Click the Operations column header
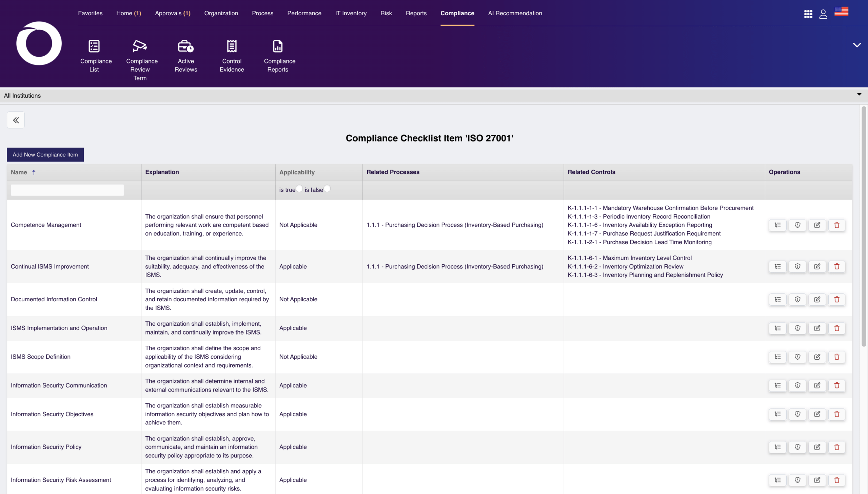868x494 pixels. click(784, 172)
